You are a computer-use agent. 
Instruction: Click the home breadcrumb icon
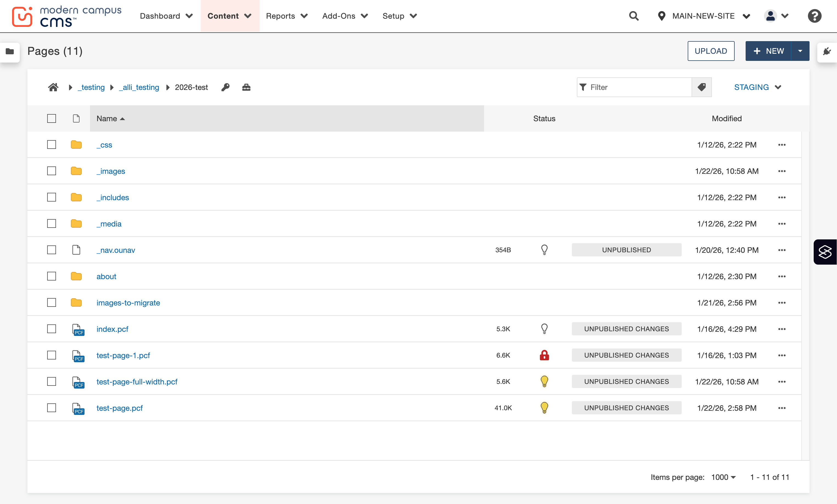pyautogui.click(x=53, y=87)
